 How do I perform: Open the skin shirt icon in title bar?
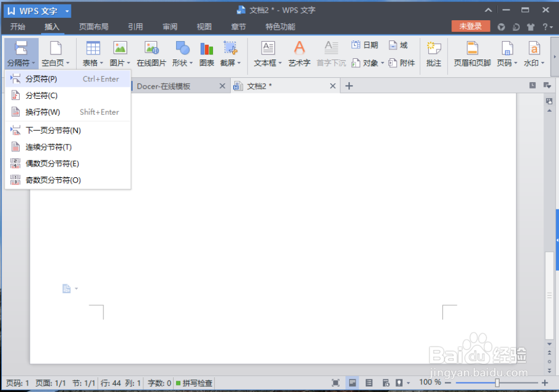click(x=530, y=27)
